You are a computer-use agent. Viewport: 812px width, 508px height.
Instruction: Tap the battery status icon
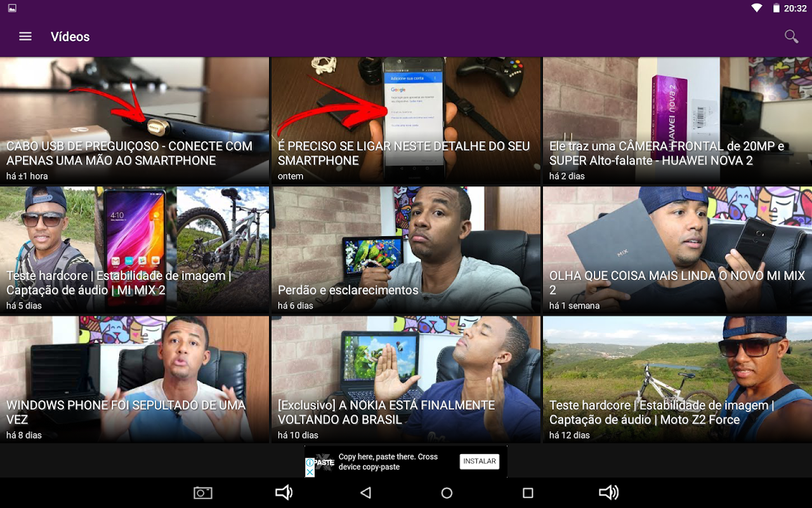pos(776,8)
